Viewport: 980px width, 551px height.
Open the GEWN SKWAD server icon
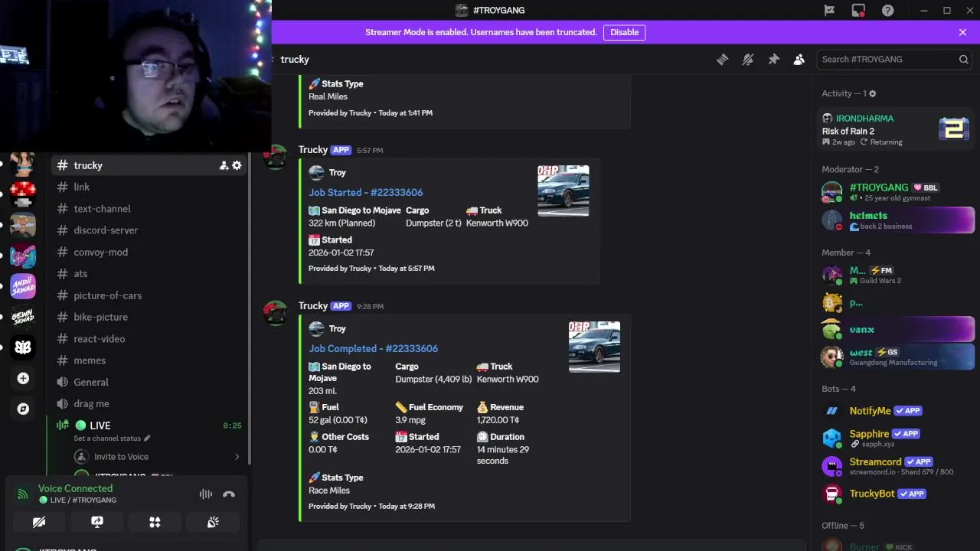(23, 317)
